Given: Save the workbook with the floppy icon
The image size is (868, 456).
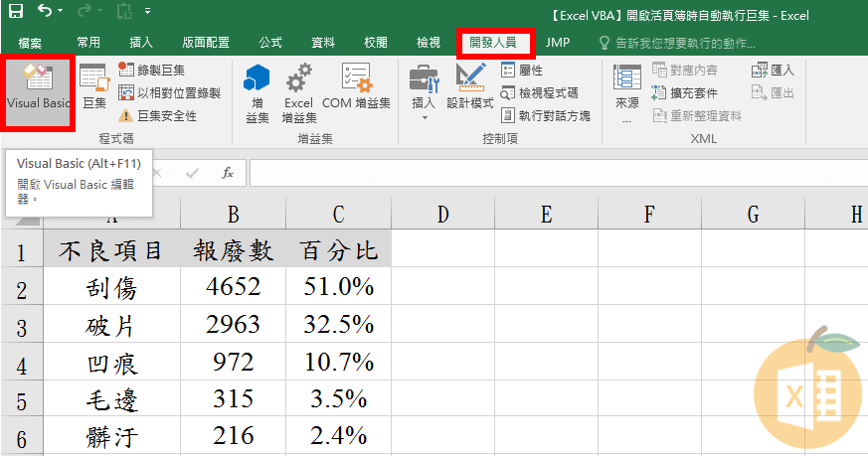Looking at the screenshot, I should (15, 13).
